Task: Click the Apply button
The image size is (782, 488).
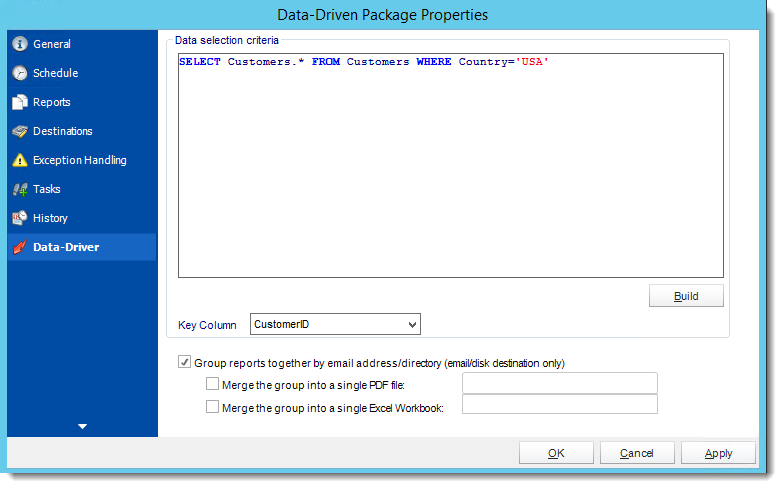Action: coord(718,453)
